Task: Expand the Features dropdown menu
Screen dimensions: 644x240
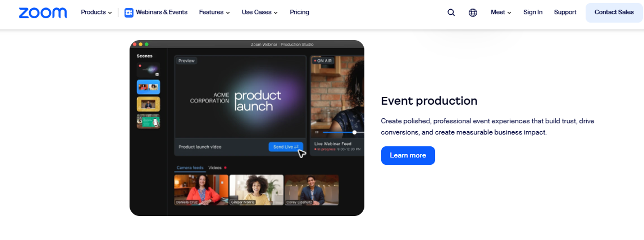Action: [214, 12]
